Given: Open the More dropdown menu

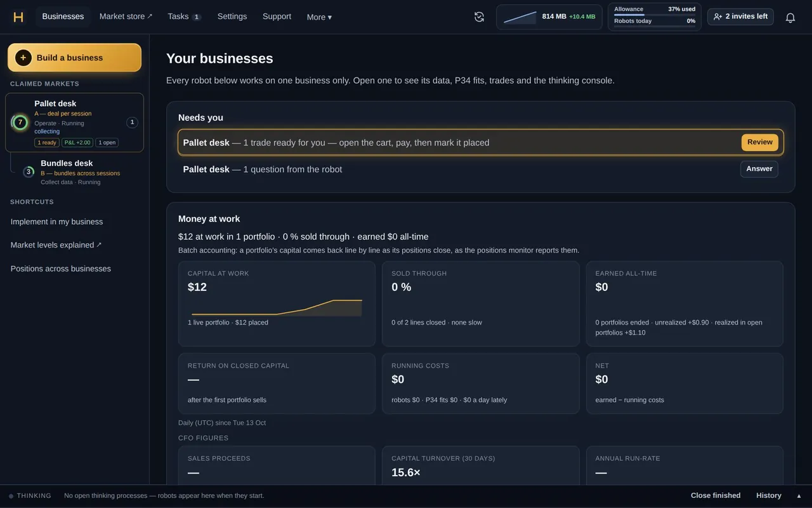Looking at the screenshot, I should (319, 17).
